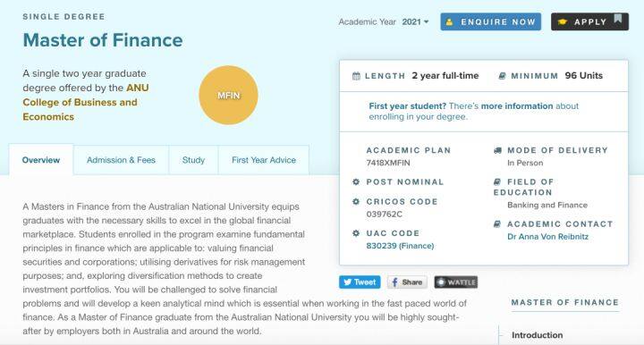Click the calendar icon beside Length
The height and width of the screenshot is (345, 644).
356,76
